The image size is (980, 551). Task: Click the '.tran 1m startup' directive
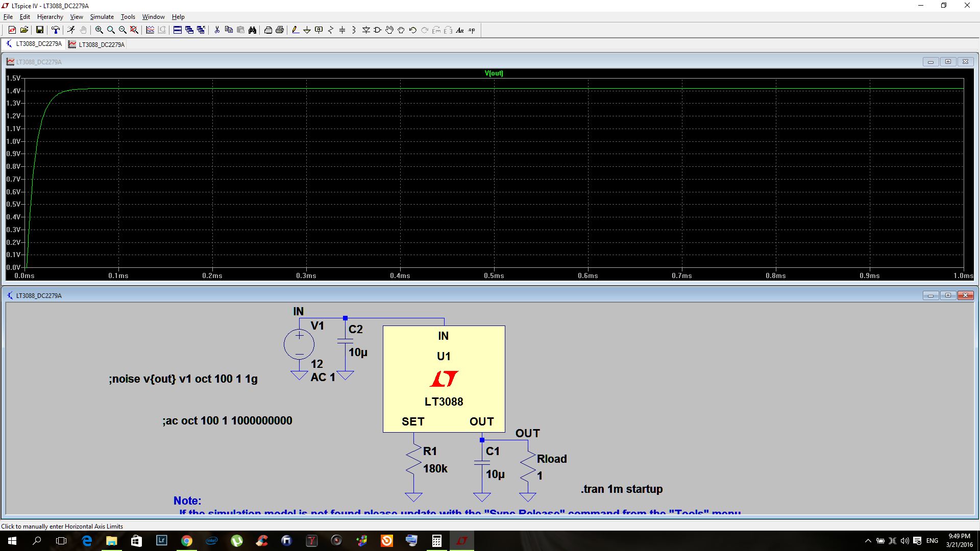tap(622, 489)
